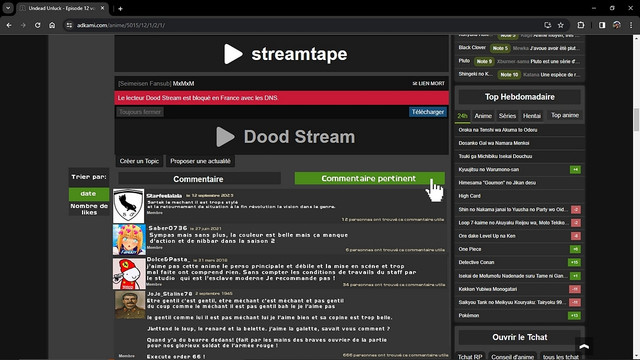Play the streamtape video player

pyautogui.click(x=282, y=54)
